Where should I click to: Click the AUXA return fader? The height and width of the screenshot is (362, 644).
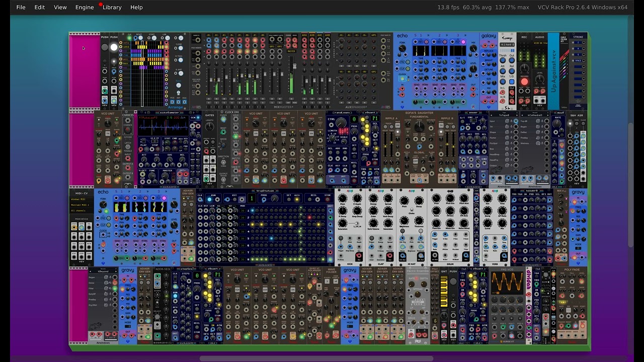pos(306,81)
